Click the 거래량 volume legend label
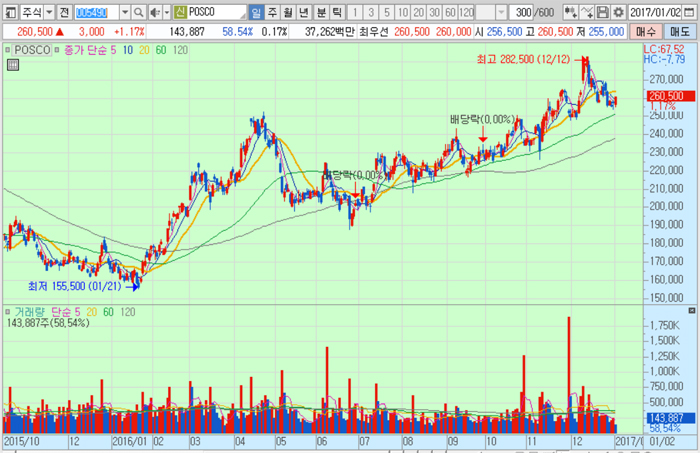 point(30,312)
